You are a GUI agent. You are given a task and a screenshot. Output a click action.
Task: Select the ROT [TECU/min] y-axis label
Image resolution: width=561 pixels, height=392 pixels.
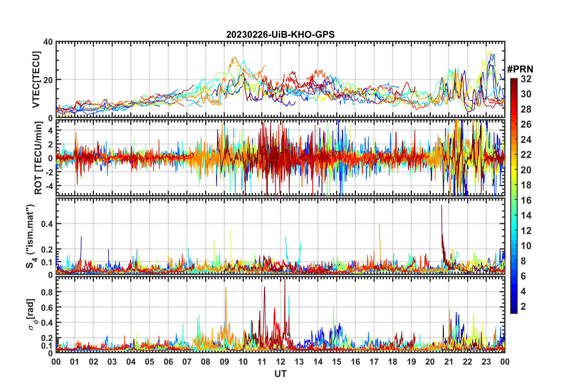click(x=38, y=158)
